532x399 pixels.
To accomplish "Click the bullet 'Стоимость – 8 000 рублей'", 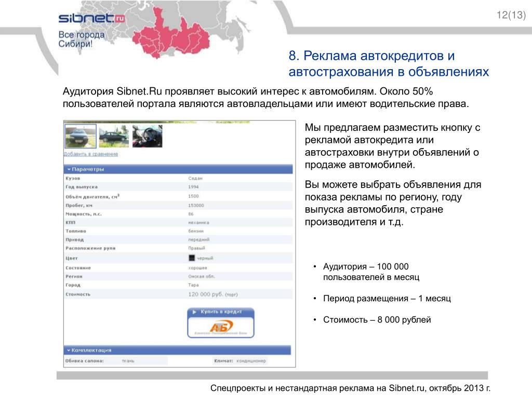I will (x=377, y=320).
